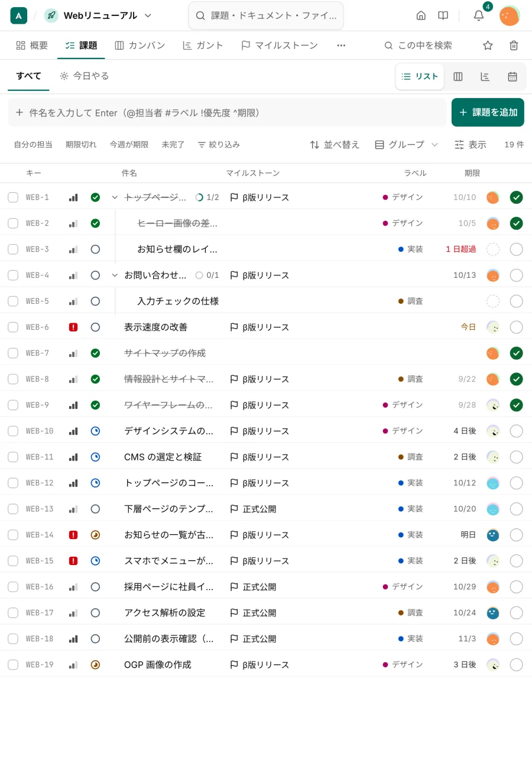Collapse subtasks of WEB-4 row
Screen dimensions: 532x766
115,275
